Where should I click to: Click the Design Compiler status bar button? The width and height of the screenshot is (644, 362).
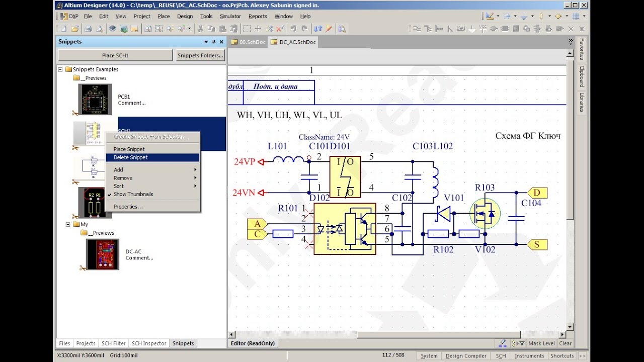point(466,356)
